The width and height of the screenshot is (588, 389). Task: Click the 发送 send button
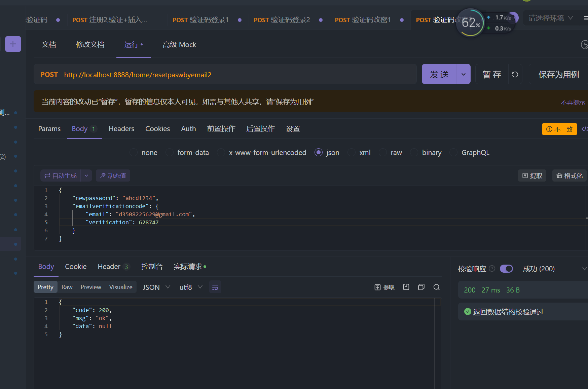pos(439,74)
